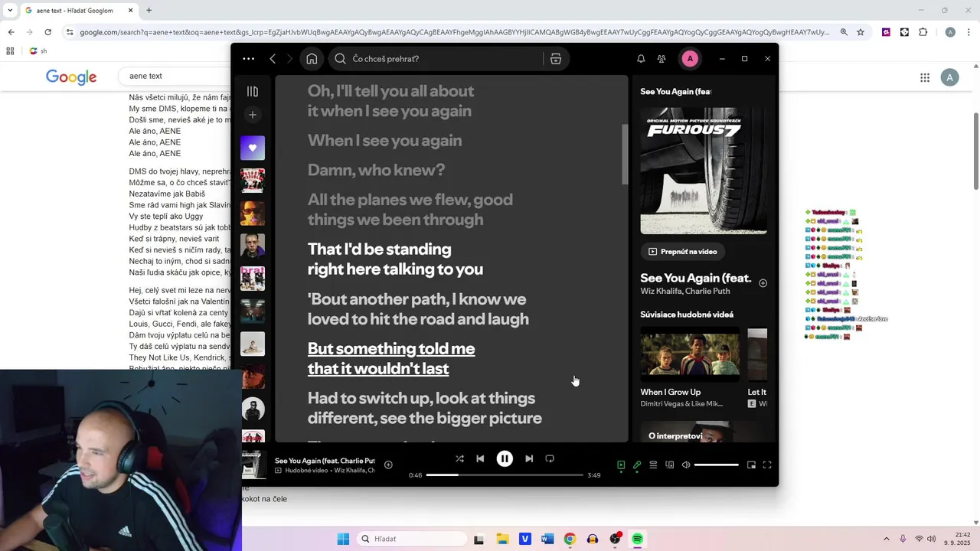Click the O interpretovi artist card
This screenshot has height=551, width=980.
point(704,432)
